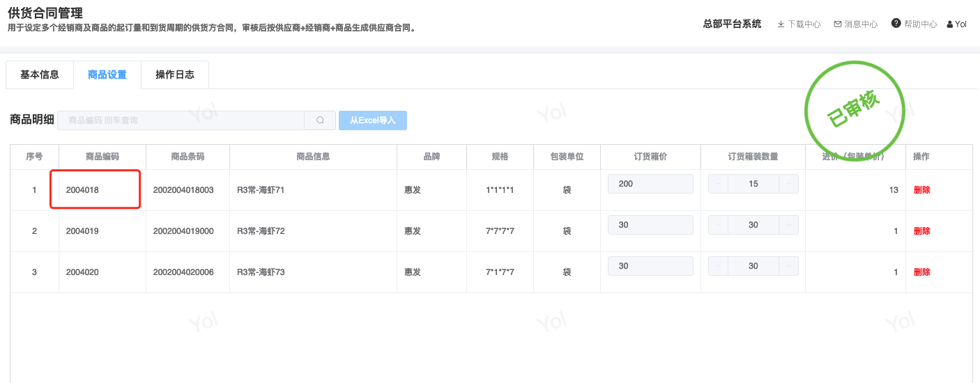The width and height of the screenshot is (980, 383).
Task: Delete the row for R3常-海虾73
Action: 921,272
